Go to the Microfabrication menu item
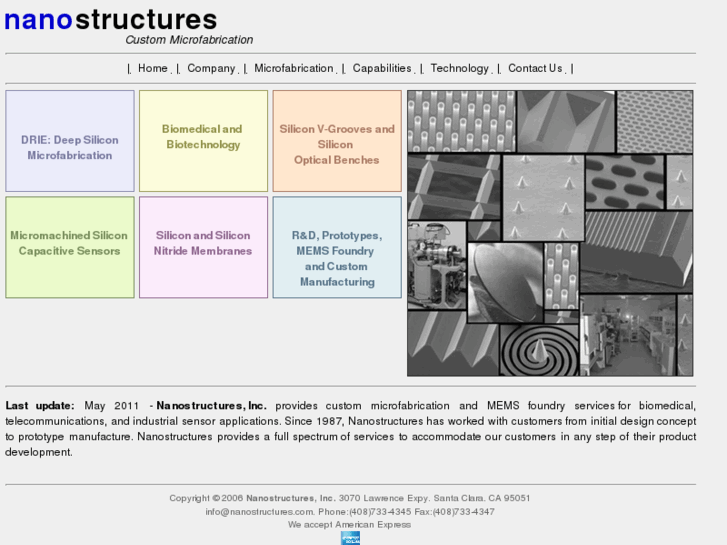This screenshot has width=727, height=545. click(x=293, y=68)
